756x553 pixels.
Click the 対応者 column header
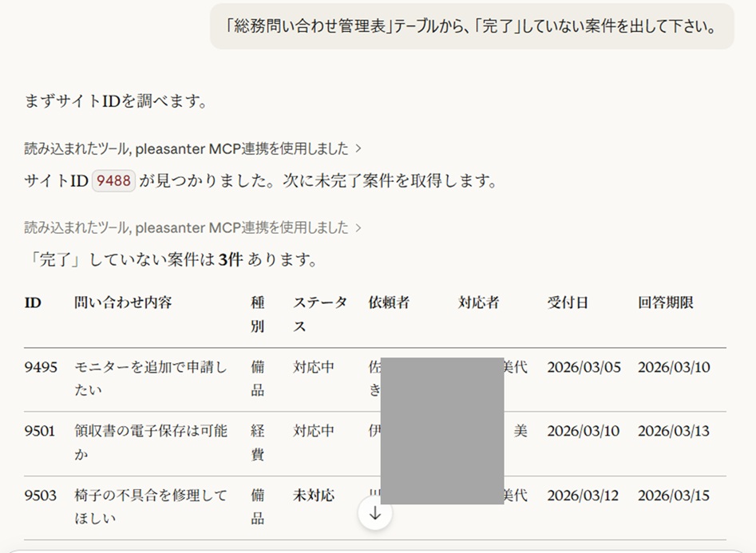[479, 303]
